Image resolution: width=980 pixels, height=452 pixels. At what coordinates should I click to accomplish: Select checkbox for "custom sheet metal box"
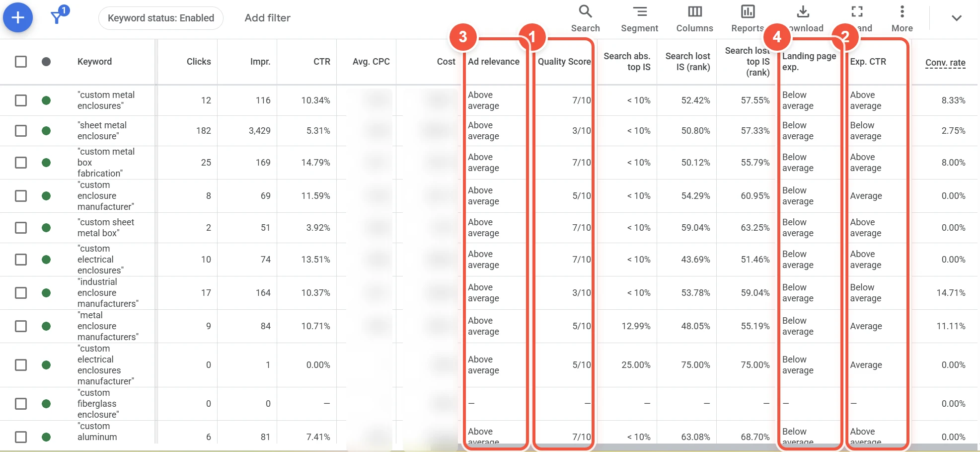click(21, 228)
